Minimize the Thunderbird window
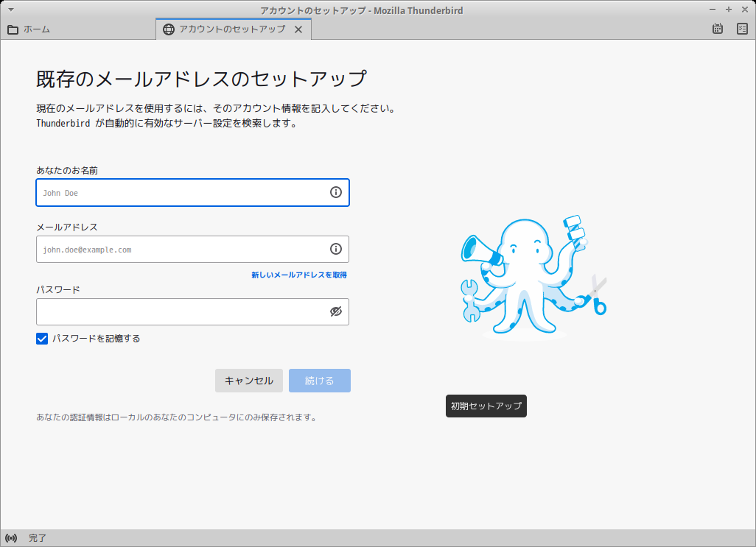This screenshot has width=756, height=547. [x=713, y=10]
